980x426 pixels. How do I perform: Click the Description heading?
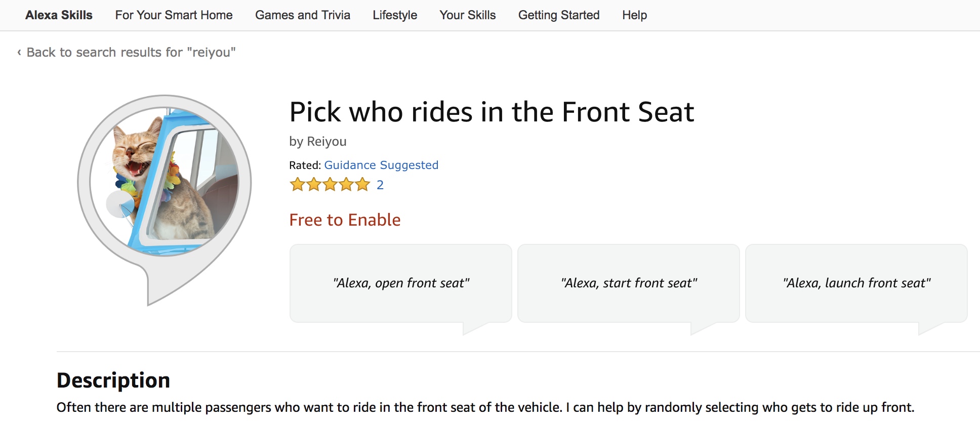tap(113, 380)
